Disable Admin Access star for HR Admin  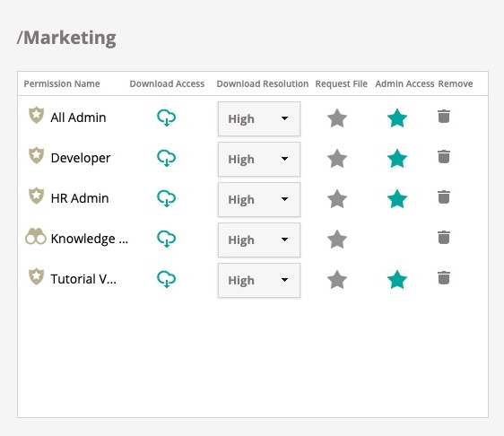397,199
